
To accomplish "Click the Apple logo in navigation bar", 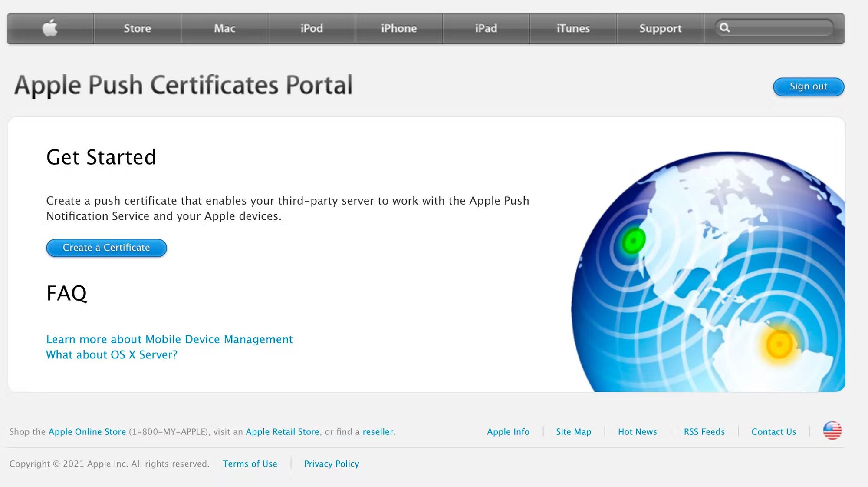I will [50, 28].
